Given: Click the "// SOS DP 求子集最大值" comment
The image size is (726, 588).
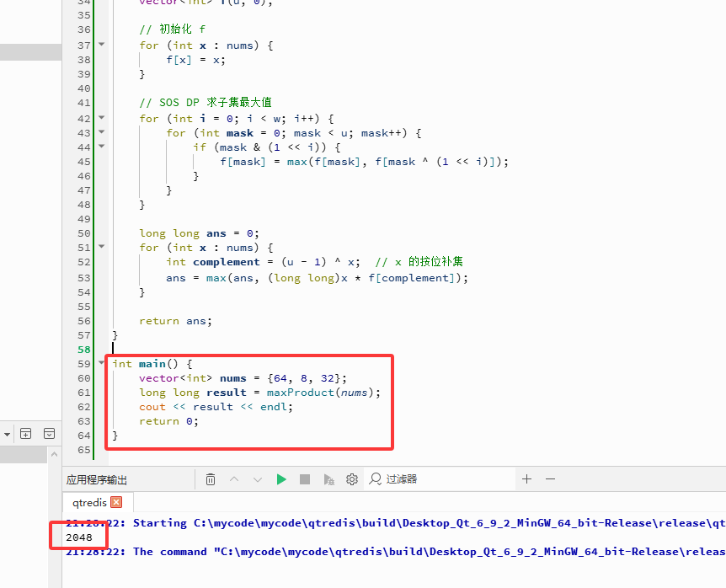Looking at the screenshot, I should coord(206,102).
